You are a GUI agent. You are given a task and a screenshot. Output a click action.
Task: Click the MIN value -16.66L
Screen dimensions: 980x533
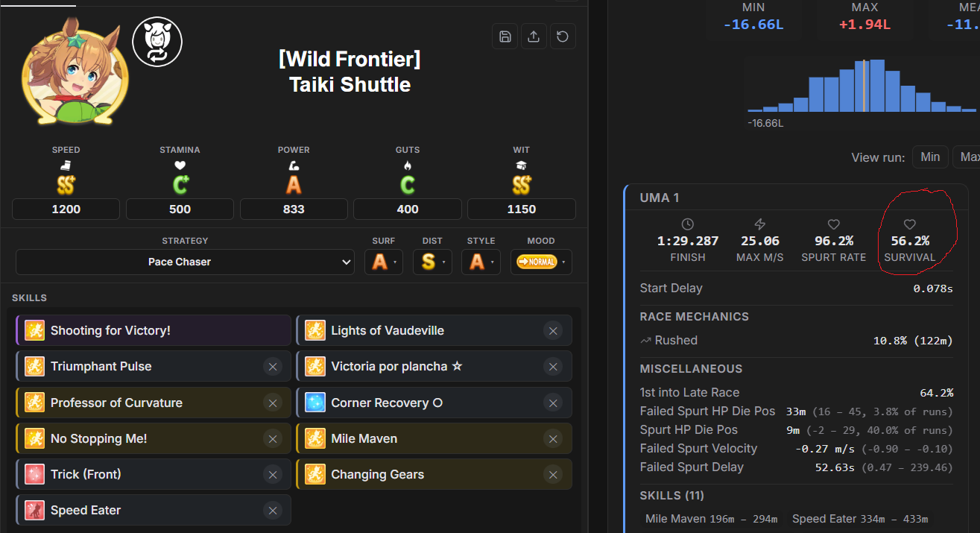(x=753, y=25)
